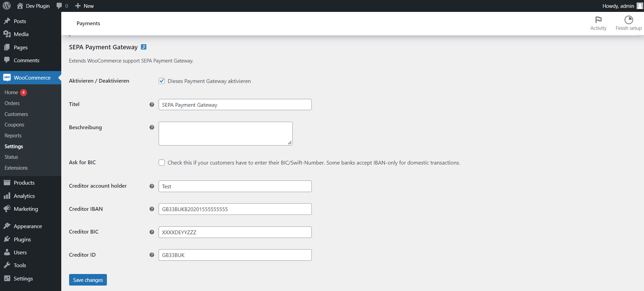The image size is (644, 291).
Task: Click the help icon next to Creditor IBAN
Action: point(152,209)
